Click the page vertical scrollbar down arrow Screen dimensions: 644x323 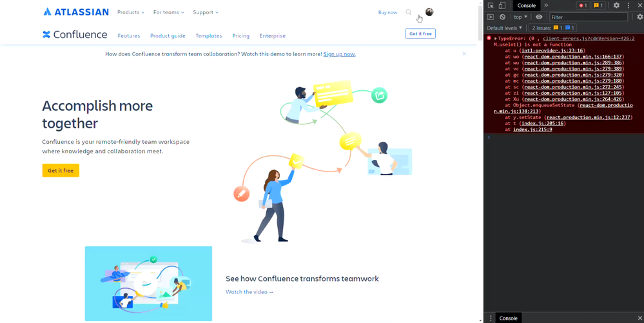pyautogui.click(x=480, y=320)
